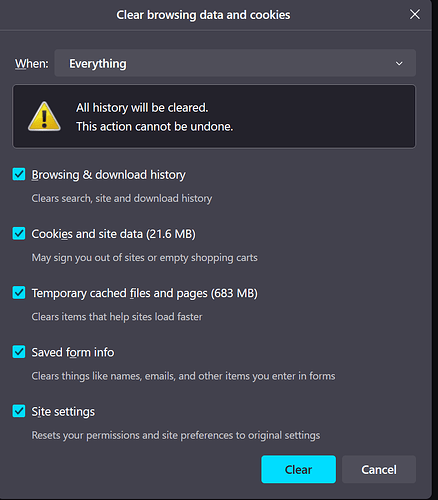Toggle Temporary cached files and pages checkbox
The width and height of the screenshot is (438, 500).
pos(19,293)
